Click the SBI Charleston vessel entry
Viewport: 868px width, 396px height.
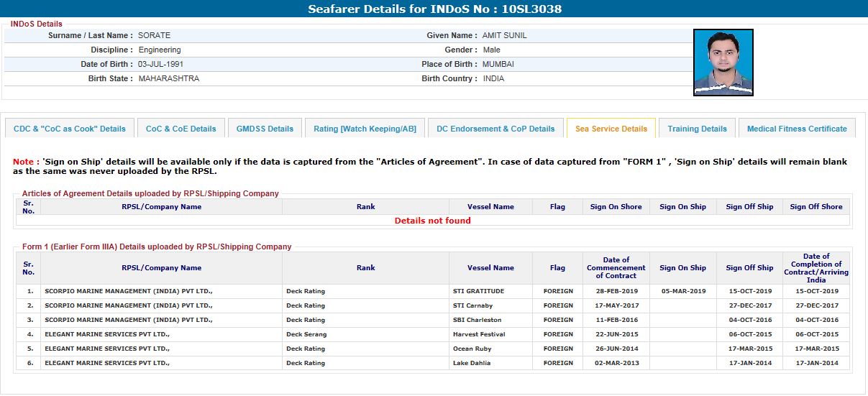(x=477, y=320)
